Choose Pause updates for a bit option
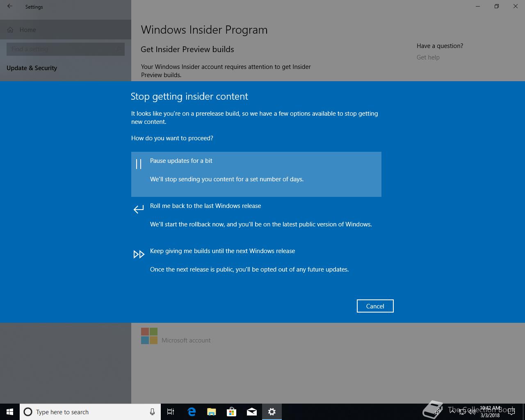 256,174
